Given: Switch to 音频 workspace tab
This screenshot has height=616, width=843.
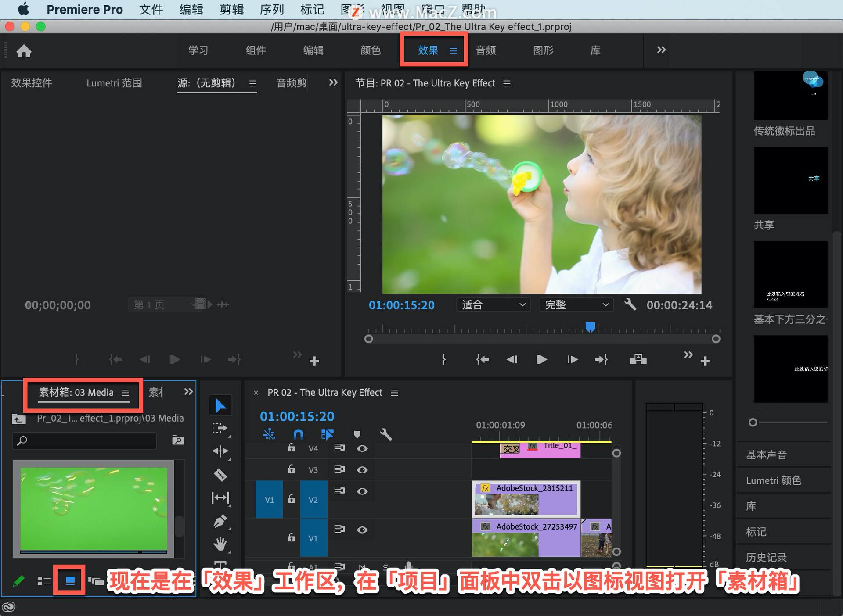Looking at the screenshot, I should [x=486, y=50].
